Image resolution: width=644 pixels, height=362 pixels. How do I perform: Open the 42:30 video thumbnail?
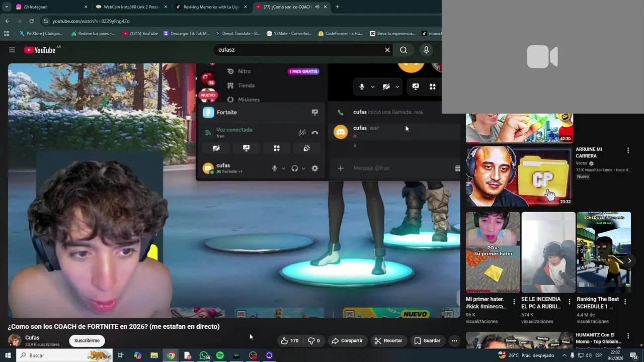point(519,128)
